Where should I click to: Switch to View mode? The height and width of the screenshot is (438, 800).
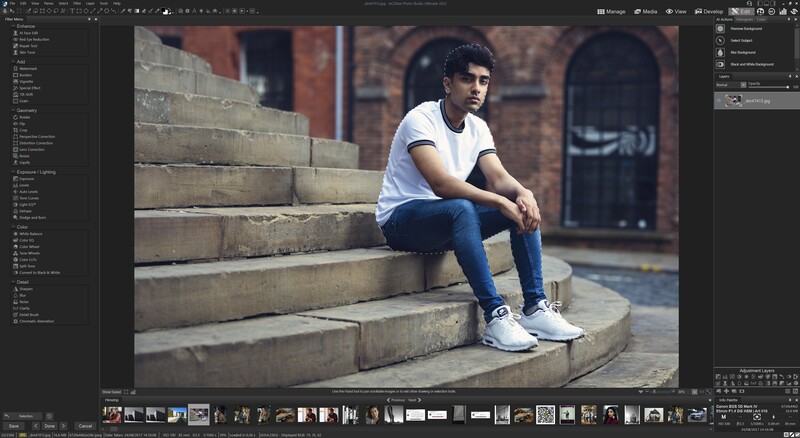tap(676, 11)
